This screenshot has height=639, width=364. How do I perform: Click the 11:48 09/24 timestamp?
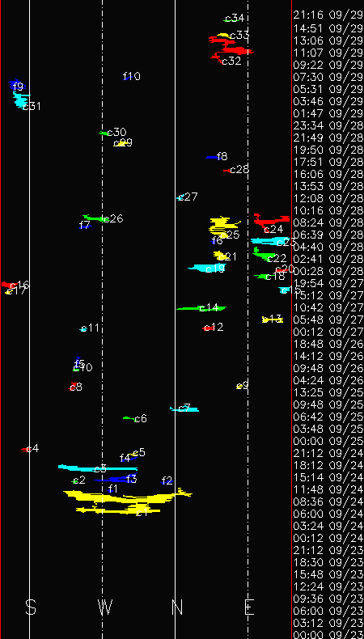coord(328,489)
